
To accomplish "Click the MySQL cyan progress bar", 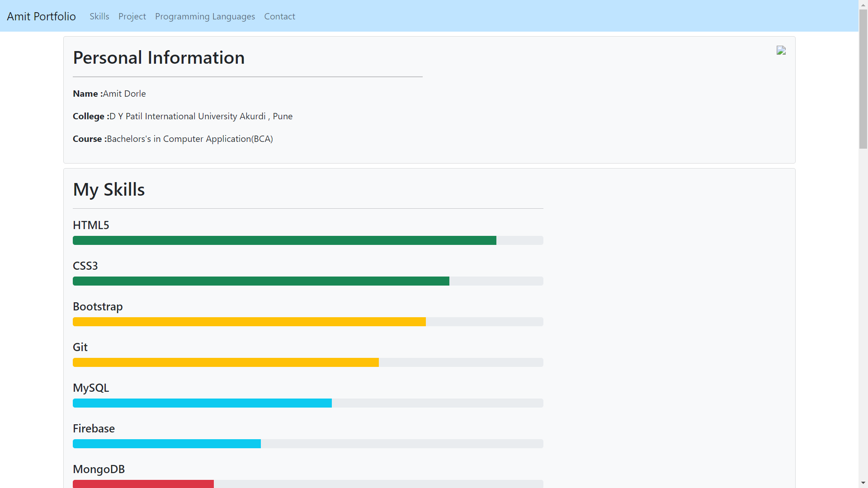I will (202, 403).
